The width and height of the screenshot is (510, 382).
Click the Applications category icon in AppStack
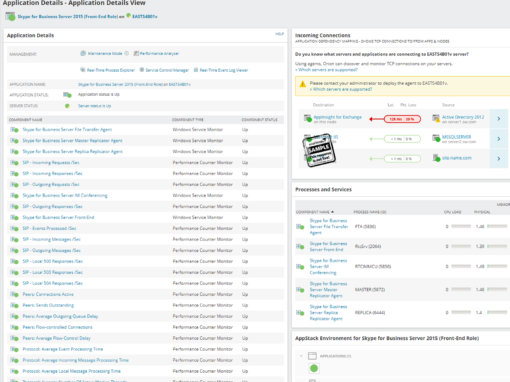[312, 356]
